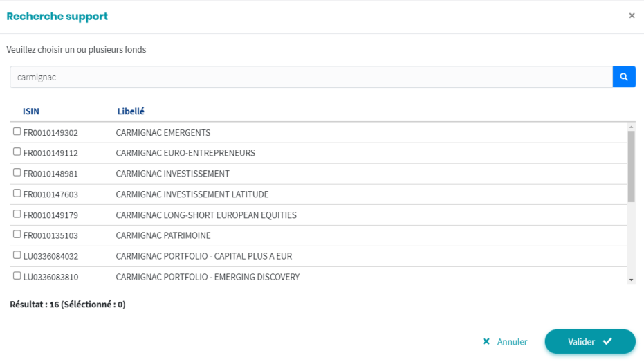Screen dimensions: 644x362
Task: Enable checkbox for CARMIGNAC INVESTISSEMENT LATITUDE
Action: tap(17, 194)
